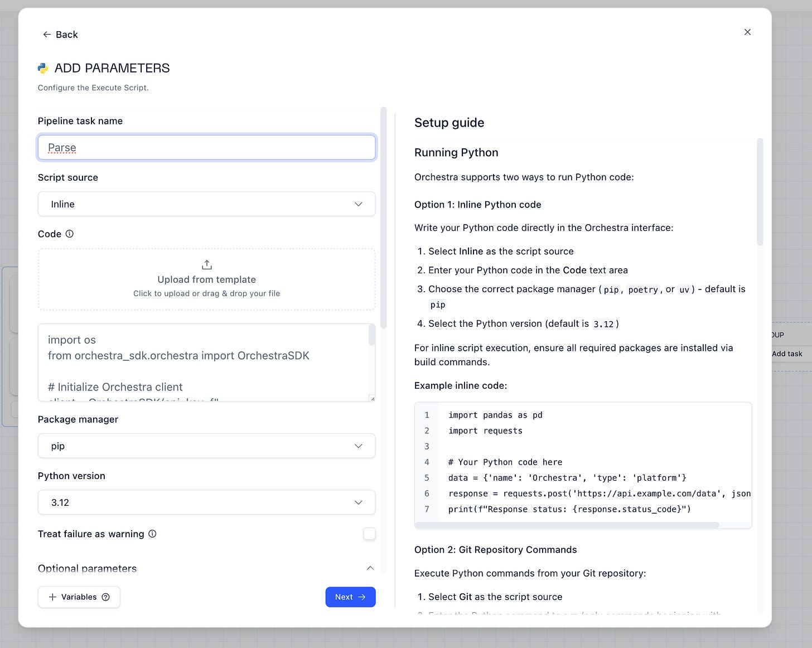Image resolution: width=812 pixels, height=648 pixels.
Task: Click '# Initialize Orchestra client' comment in code
Action: click(x=115, y=387)
